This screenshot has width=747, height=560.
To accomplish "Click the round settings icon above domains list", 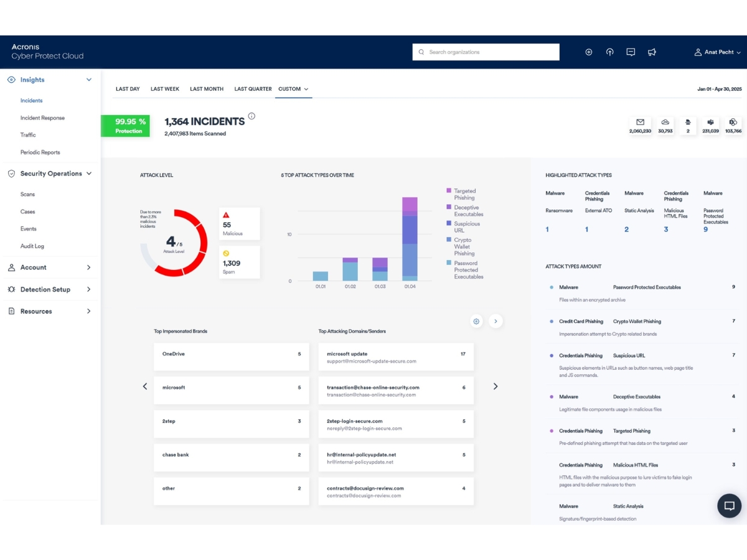I will pyautogui.click(x=476, y=321).
